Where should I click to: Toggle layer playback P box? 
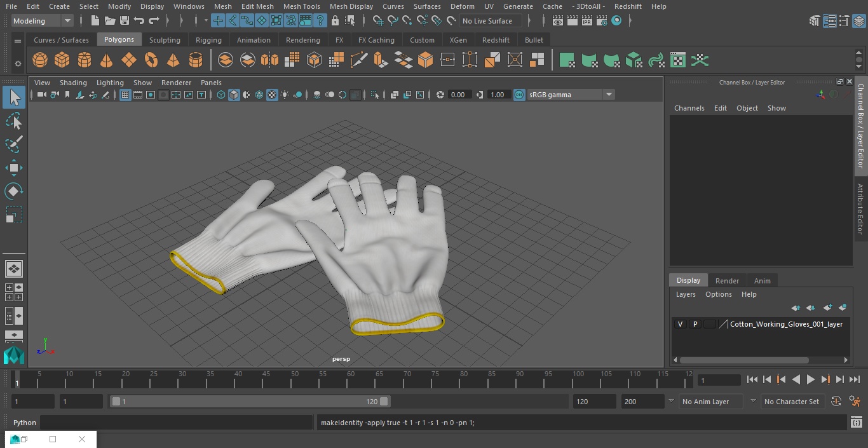pyautogui.click(x=695, y=324)
